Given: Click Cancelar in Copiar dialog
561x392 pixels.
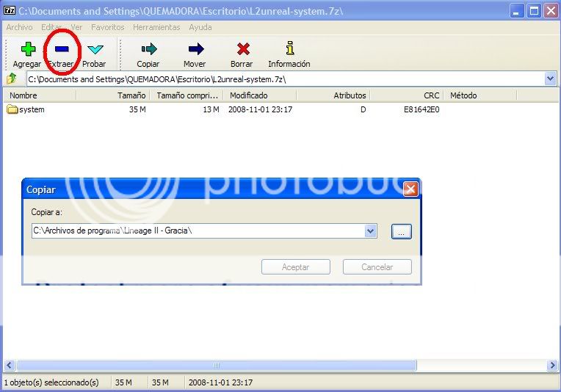Looking at the screenshot, I should [x=377, y=267].
